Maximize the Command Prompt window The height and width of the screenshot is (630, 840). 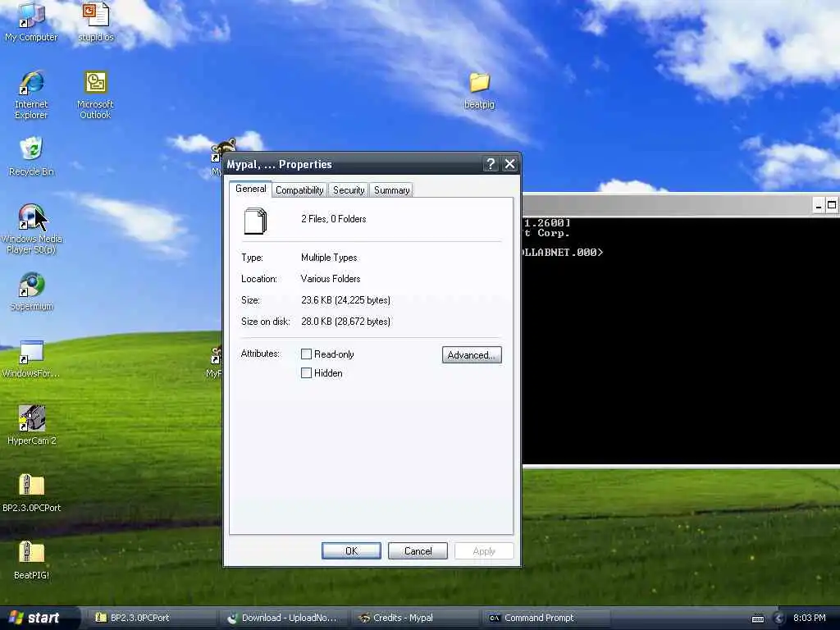click(x=832, y=205)
